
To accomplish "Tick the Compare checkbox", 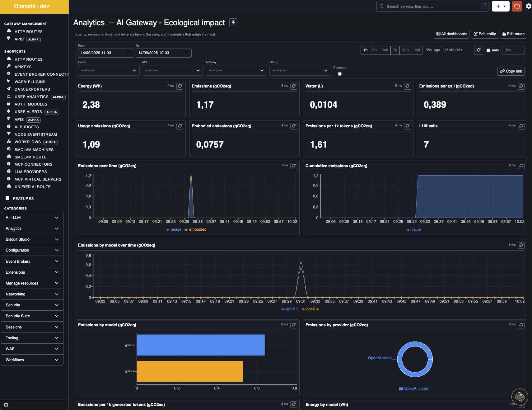I will coord(340,74).
